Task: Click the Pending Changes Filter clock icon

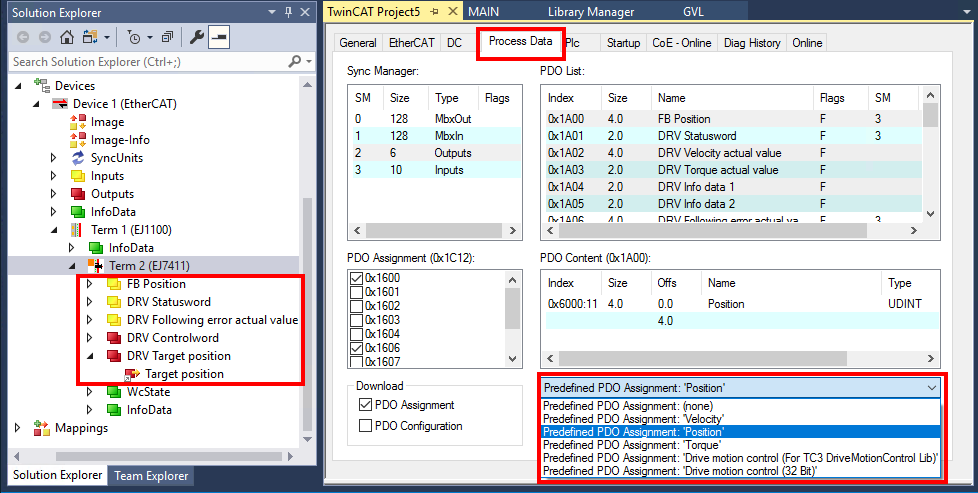Action: [134, 37]
